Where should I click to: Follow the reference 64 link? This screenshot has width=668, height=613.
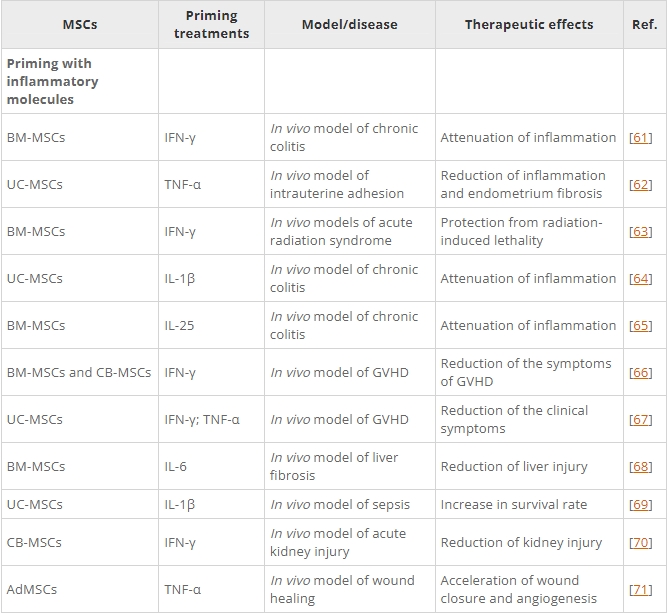click(640, 278)
